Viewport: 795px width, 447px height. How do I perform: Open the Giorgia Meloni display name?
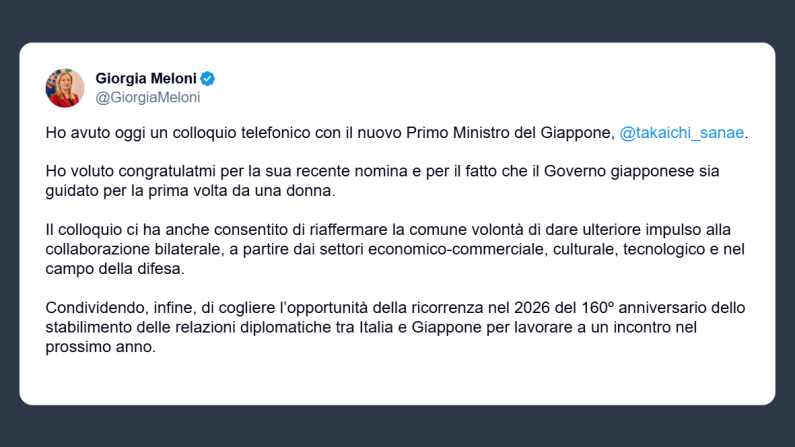pos(147,78)
